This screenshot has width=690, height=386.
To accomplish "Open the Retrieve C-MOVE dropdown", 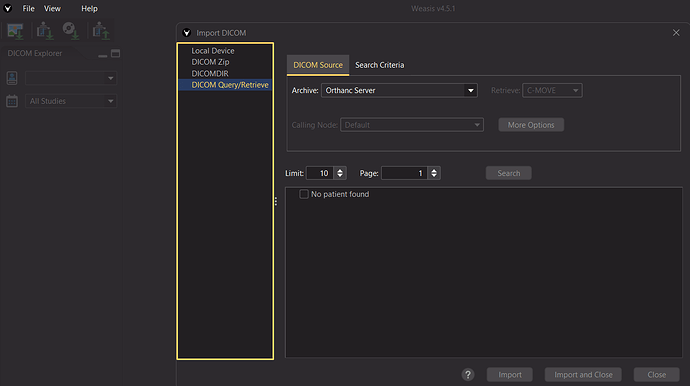I will (x=552, y=90).
